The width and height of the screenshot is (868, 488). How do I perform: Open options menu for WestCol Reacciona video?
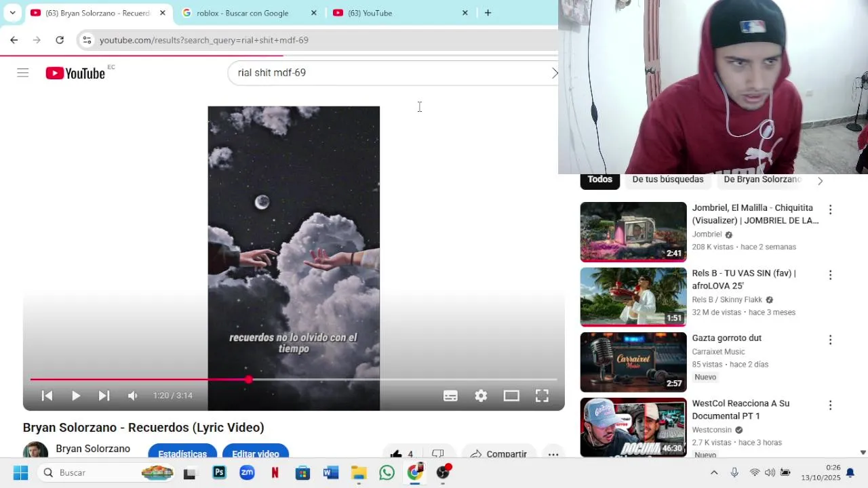click(x=830, y=405)
